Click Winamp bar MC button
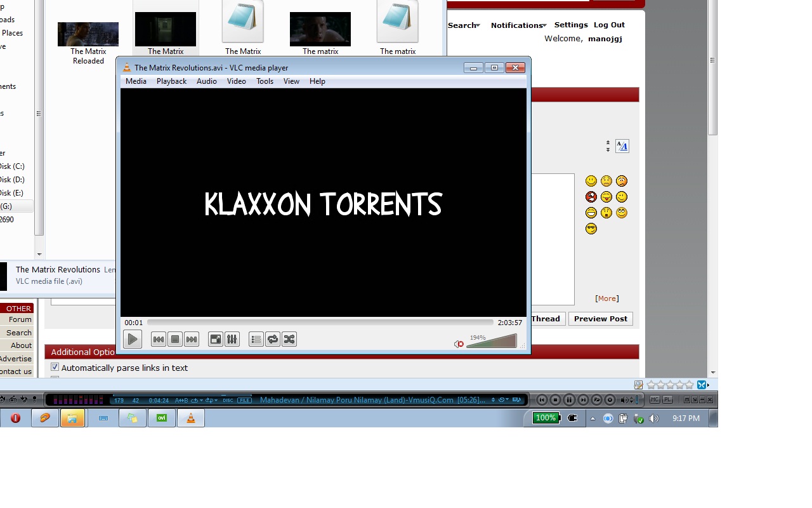 pos(655,399)
